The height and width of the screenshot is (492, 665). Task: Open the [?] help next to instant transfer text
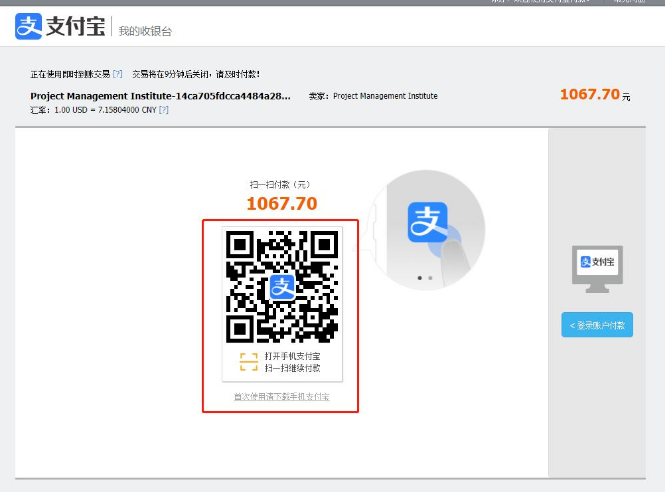[117, 74]
